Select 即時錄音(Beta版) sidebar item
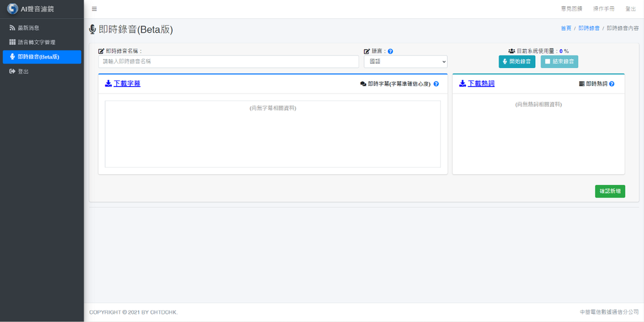The width and height of the screenshot is (644, 322). click(42, 57)
